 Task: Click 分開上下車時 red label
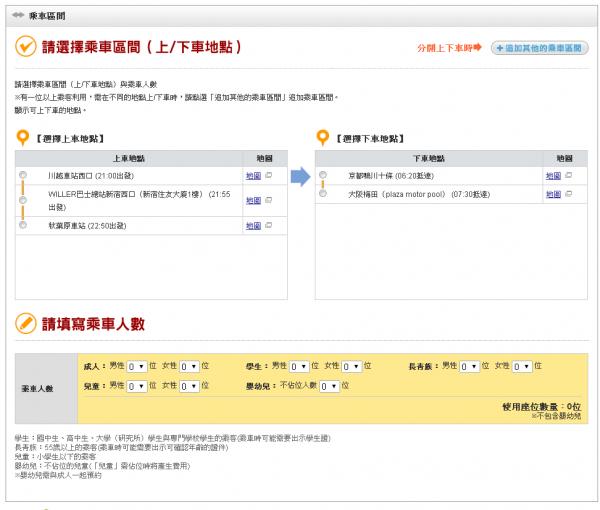point(449,48)
